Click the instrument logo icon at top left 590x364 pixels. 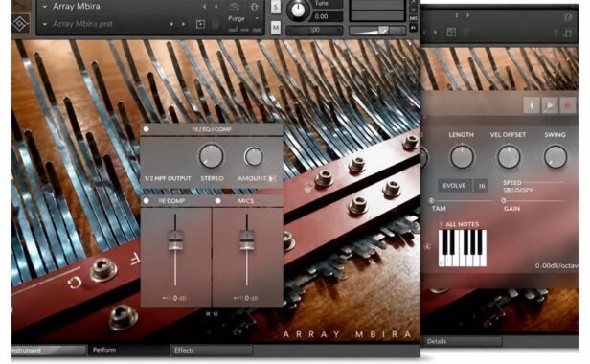click(21, 23)
